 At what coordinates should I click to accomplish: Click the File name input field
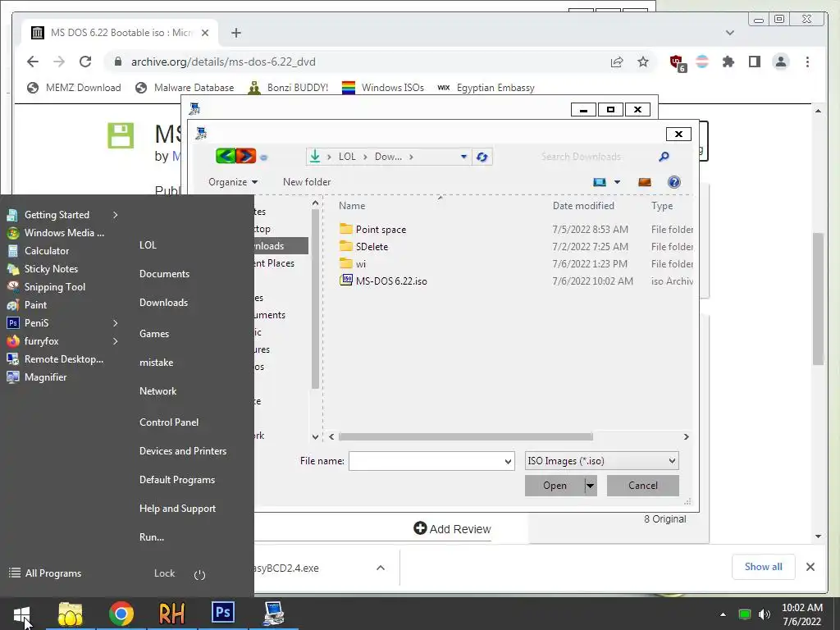pyautogui.click(x=427, y=461)
